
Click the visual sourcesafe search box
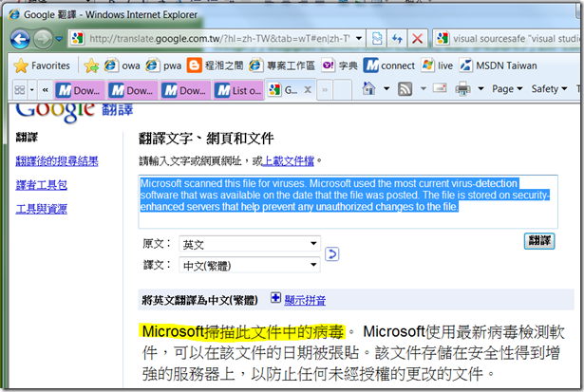(516, 38)
